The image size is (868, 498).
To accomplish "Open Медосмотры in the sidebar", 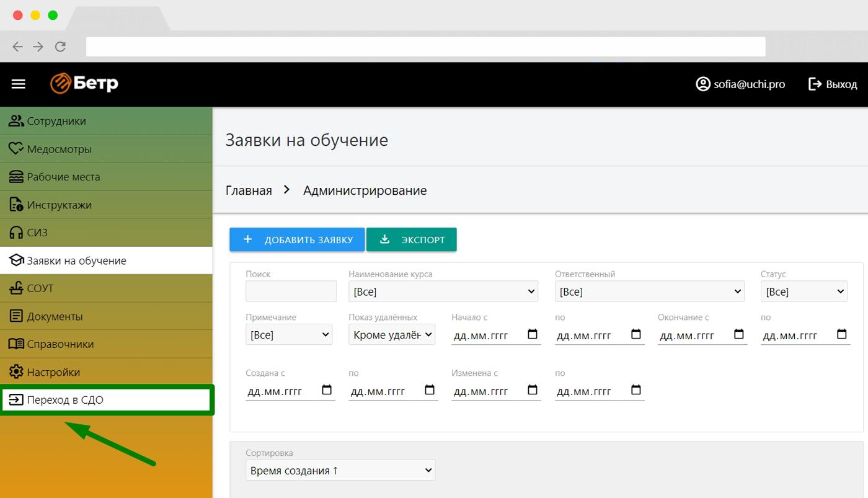I will [x=106, y=149].
